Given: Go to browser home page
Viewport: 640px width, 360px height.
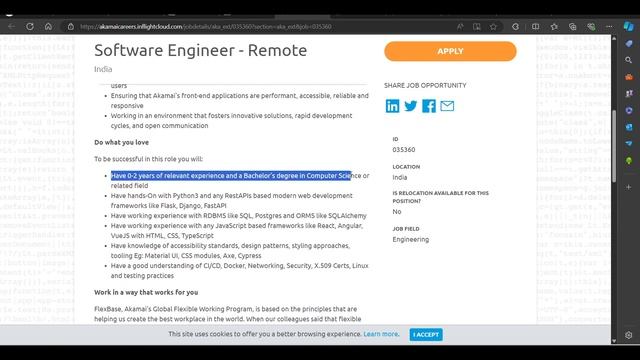Looking at the screenshot, I should click(x=48, y=27).
